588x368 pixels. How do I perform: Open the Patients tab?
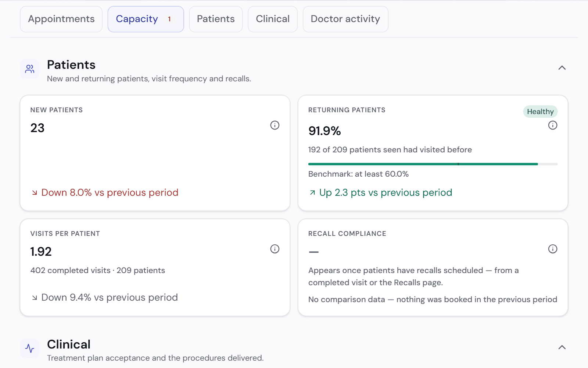(216, 19)
